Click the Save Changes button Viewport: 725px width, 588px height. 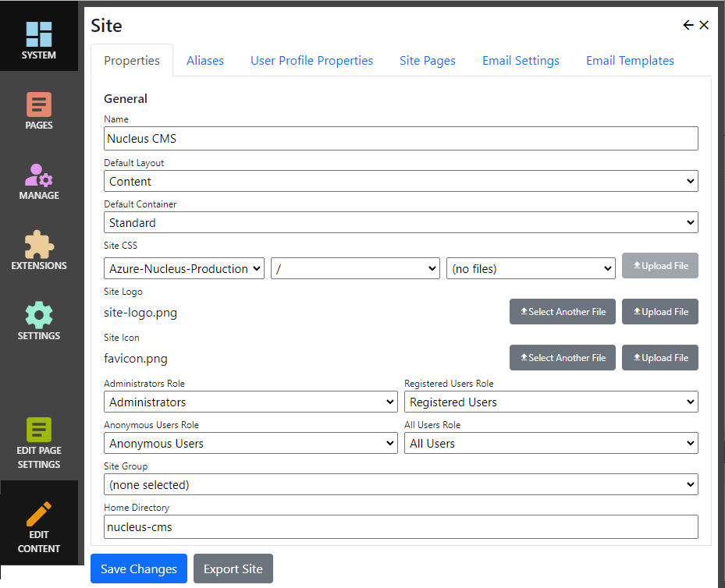(x=139, y=569)
